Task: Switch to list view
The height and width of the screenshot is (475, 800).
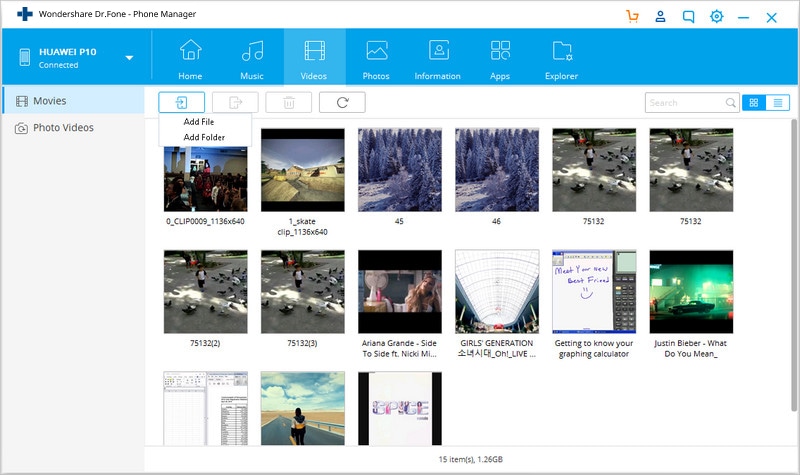Action: pos(778,103)
